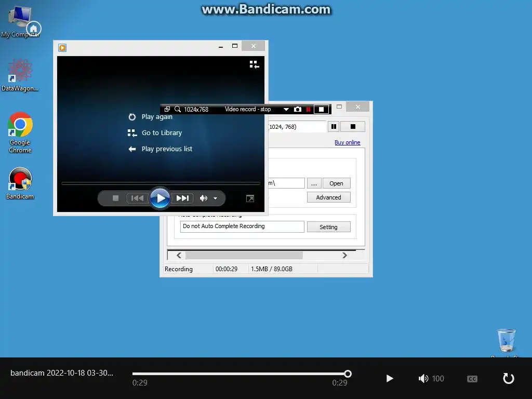Toggle closed captions CC button
The width and height of the screenshot is (532, 399).
click(x=472, y=379)
